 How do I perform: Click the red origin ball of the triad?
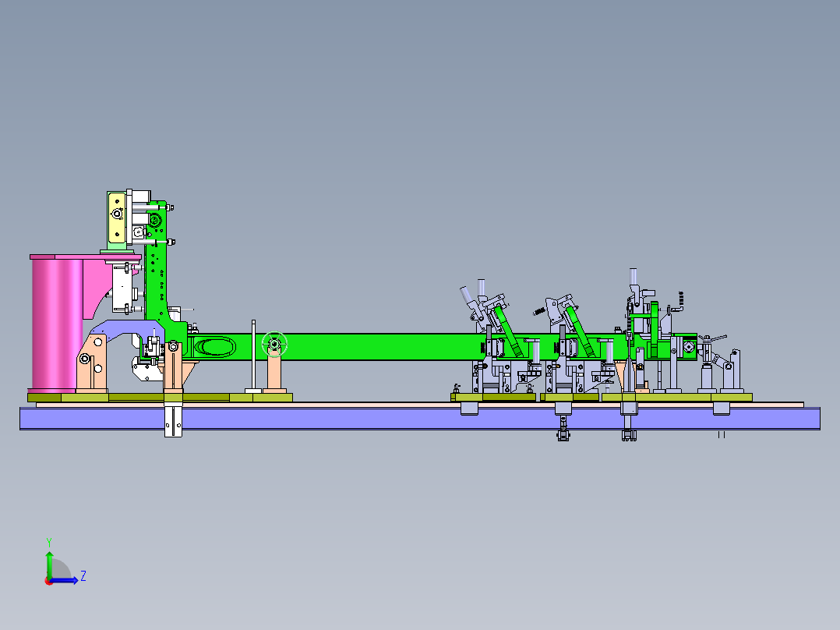[x=49, y=581]
